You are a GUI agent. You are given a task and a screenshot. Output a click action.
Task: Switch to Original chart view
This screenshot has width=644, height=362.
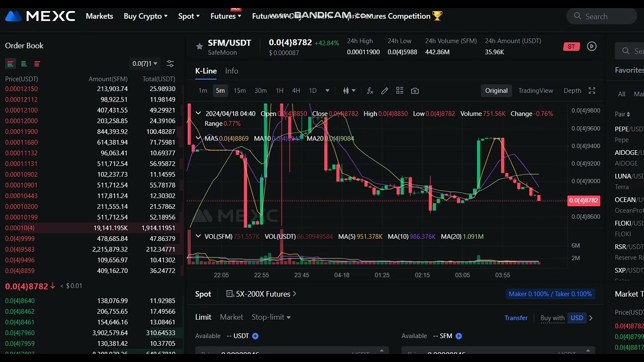point(496,90)
